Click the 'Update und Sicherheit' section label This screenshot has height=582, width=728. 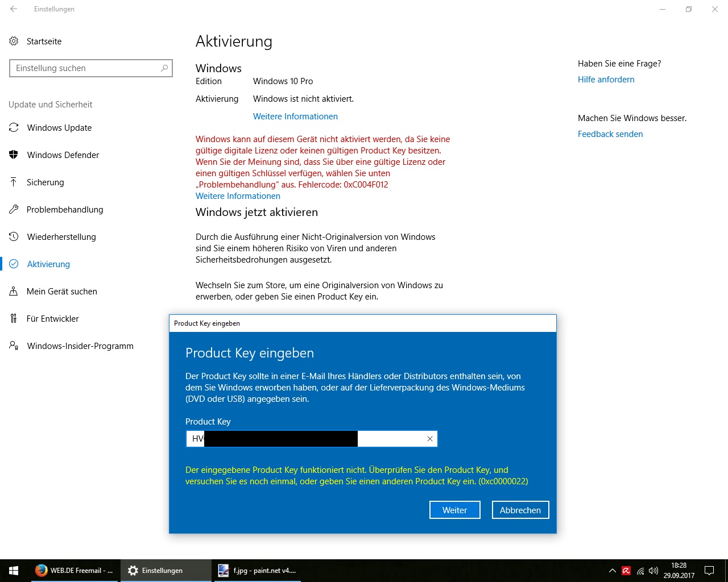[50, 105]
